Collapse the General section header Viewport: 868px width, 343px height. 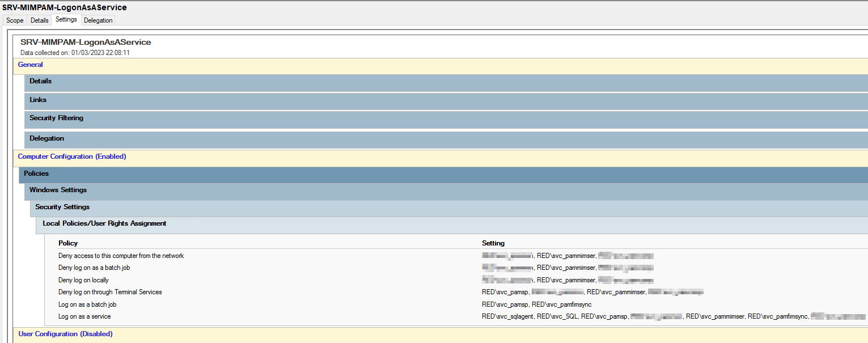pyautogui.click(x=31, y=65)
